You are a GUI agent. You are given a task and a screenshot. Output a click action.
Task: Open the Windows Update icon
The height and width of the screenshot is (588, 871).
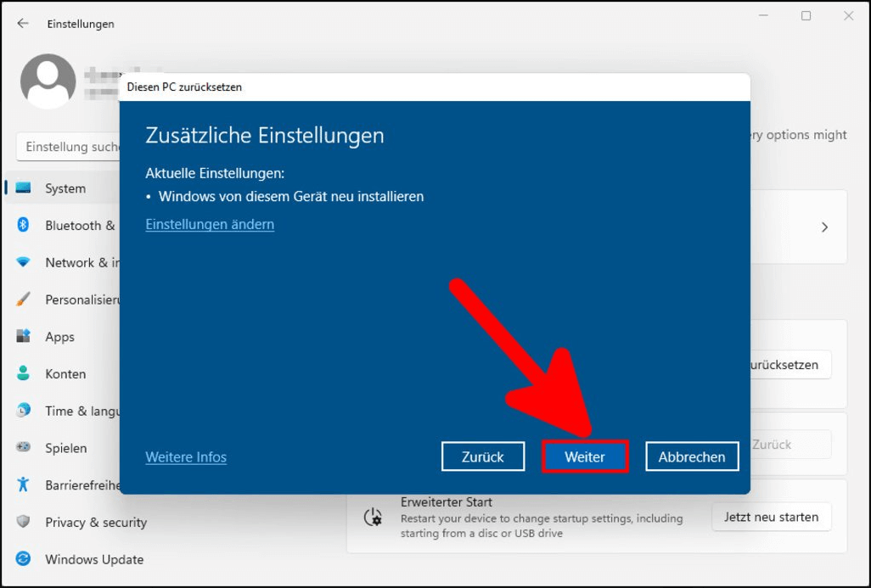[25, 559]
